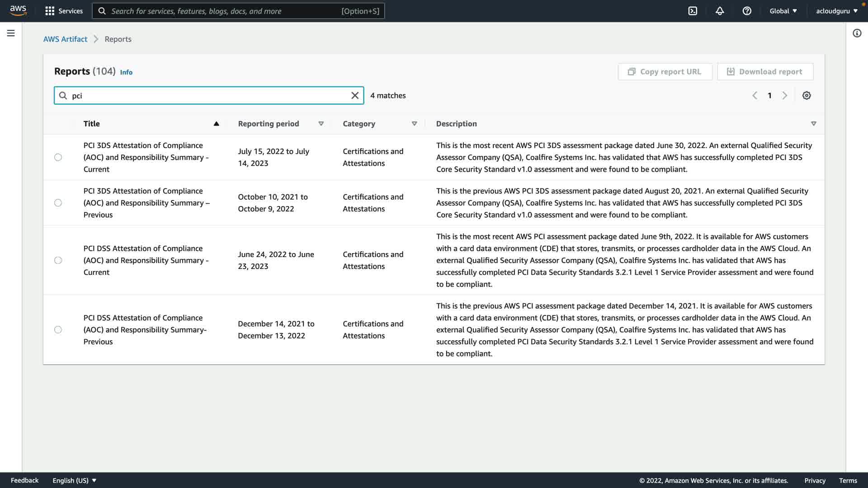
Task: Open table preferences gear icon
Action: pos(807,95)
